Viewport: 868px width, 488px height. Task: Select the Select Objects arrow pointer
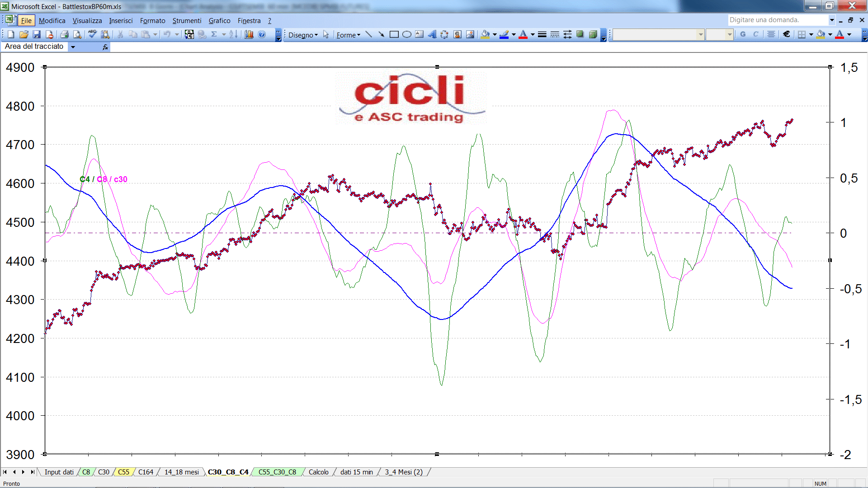click(326, 34)
